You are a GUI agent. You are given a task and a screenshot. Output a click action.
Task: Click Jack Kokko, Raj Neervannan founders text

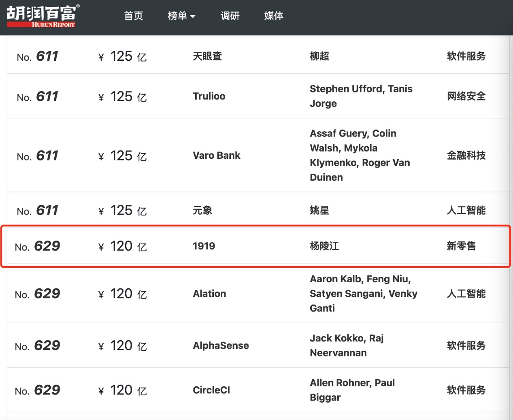[347, 345]
